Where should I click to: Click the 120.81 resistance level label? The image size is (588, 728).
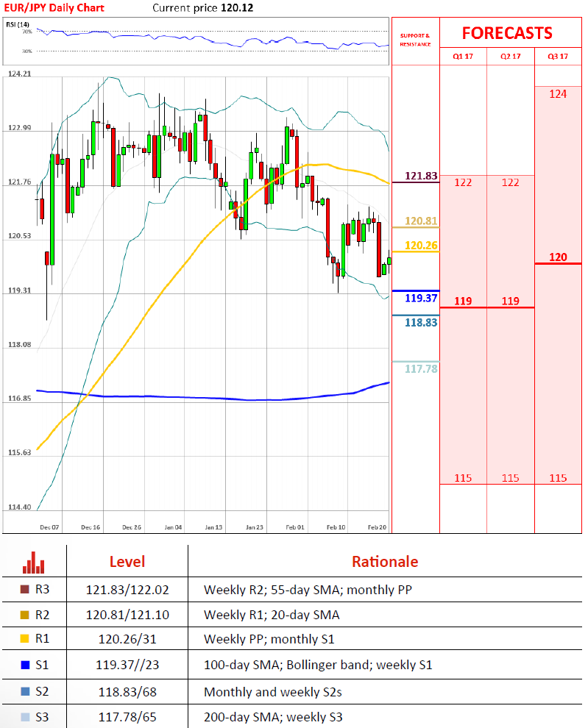tap(421, 221)
